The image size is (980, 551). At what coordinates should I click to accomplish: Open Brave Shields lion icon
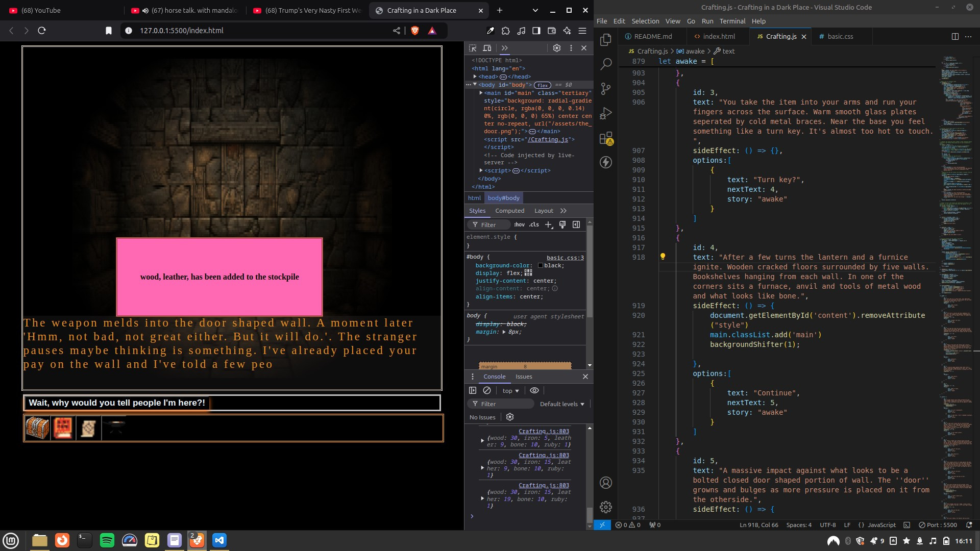coord(415,31)
